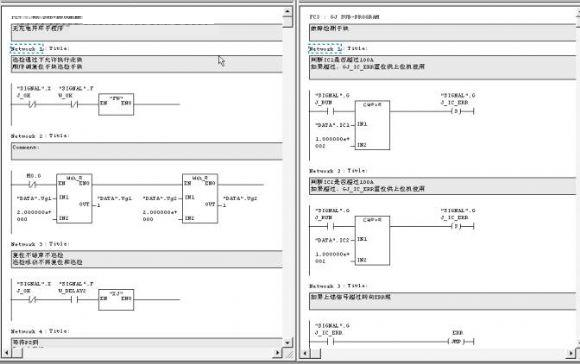Select the "FN" call box in Network 1
Image resolution: width=580 pixels, height=364 pixels.
tap(116, 105)
